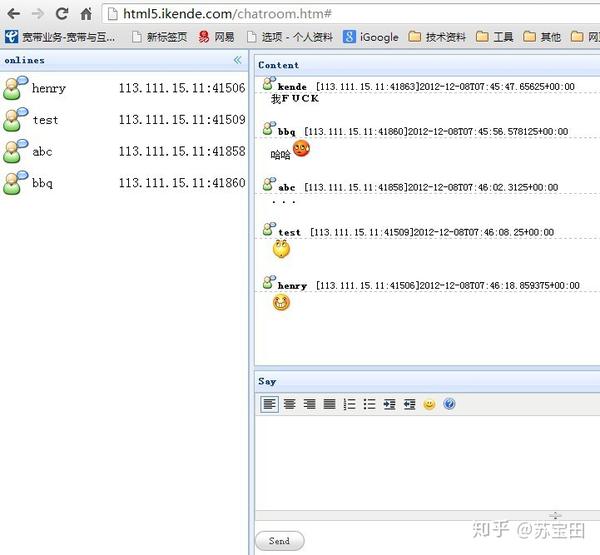Click the 我FUCK message text
The height and width of the screenshot is (555, 600).
click(295, 99)
